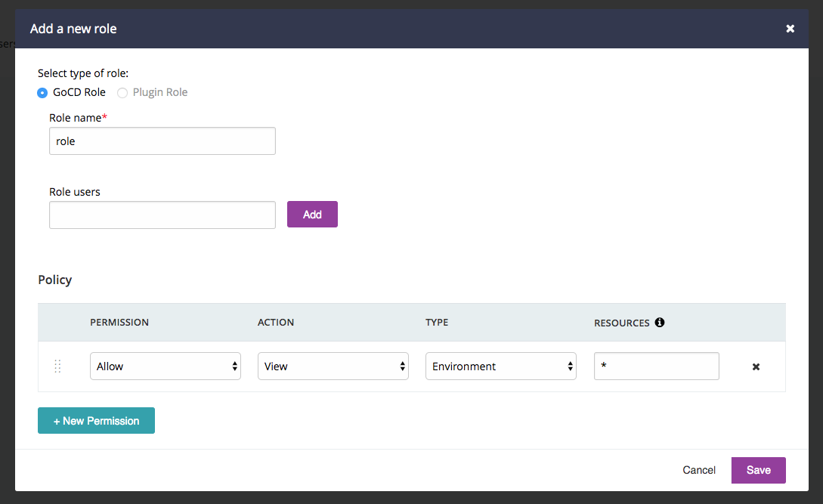Click the PERMISSION column header
The width and height of the screenshot is (823, 504).
119,323
